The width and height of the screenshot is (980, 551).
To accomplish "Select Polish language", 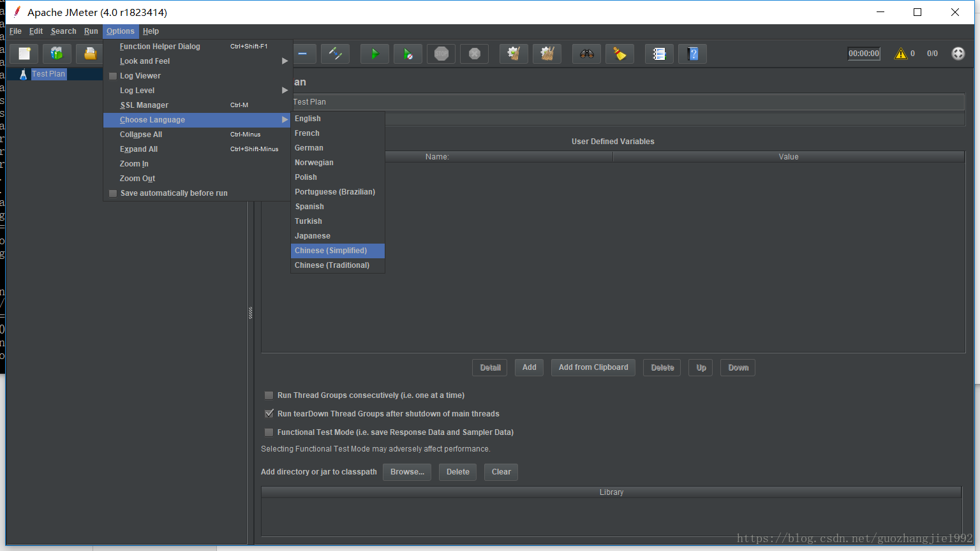I will pyautogui.click(x=338, y=177).
